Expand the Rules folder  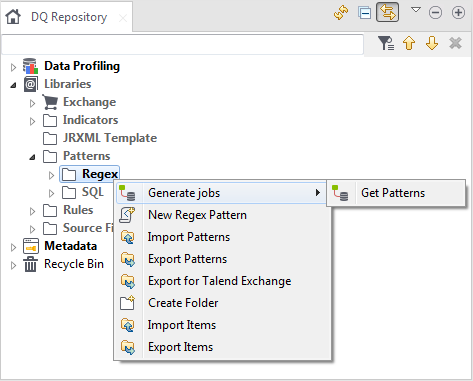(x=32, y=211)
